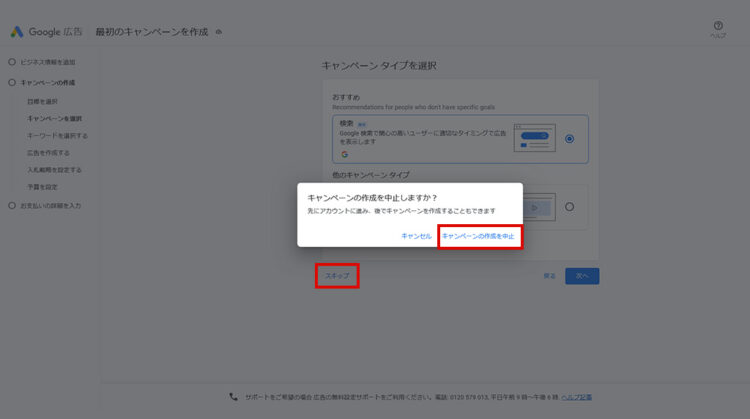This screenshot has width=750, height=419.
Task: Click the ビジネス情報を追加 step circle
Action: coord(12,62)
